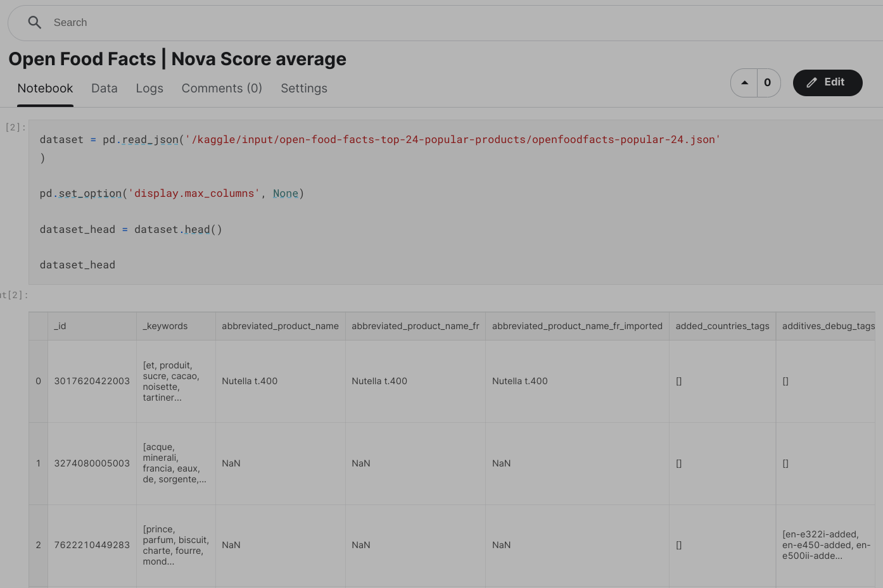Viewport: 883px width, 588px height.
Task: View the Comments (0) tab
Action: (222, 89)
